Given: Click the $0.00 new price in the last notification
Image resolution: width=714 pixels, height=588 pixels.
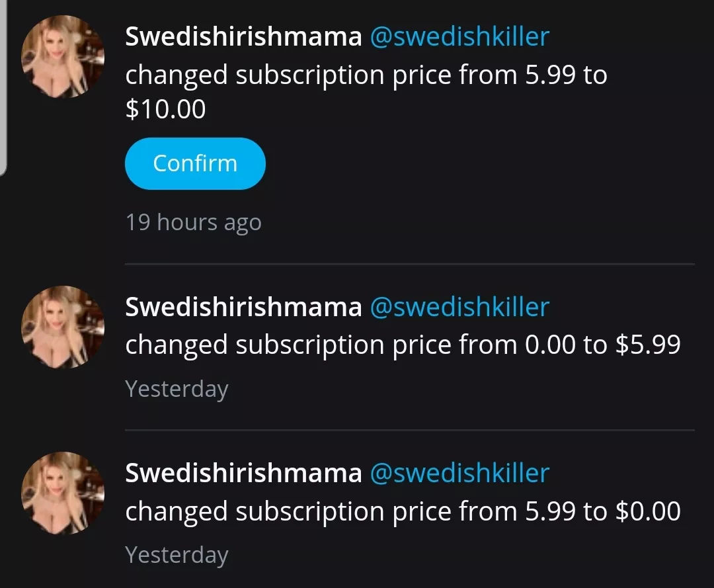Looking at the screenshot, I should coord(647,511).
